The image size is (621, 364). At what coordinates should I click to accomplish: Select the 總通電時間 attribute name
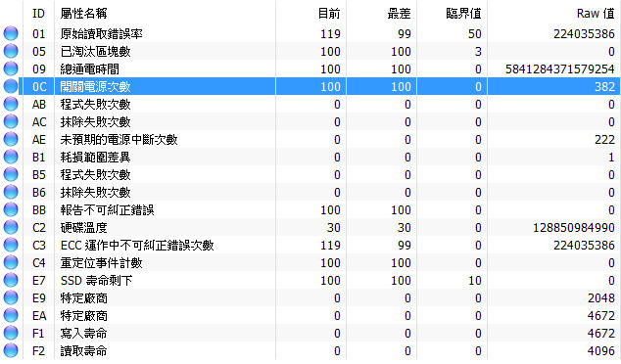click(x=89, y=68)
